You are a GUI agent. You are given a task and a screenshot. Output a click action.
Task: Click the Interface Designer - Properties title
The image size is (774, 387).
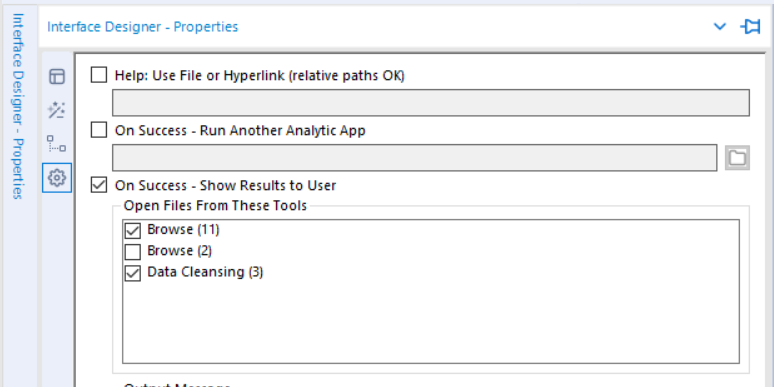pos(143,27)
